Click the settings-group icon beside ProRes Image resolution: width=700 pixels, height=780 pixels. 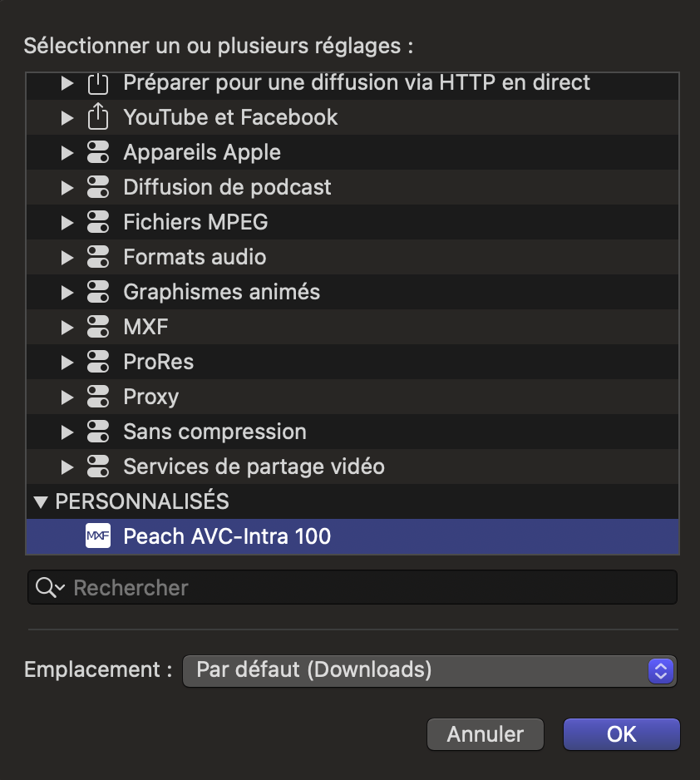[98, 362]
